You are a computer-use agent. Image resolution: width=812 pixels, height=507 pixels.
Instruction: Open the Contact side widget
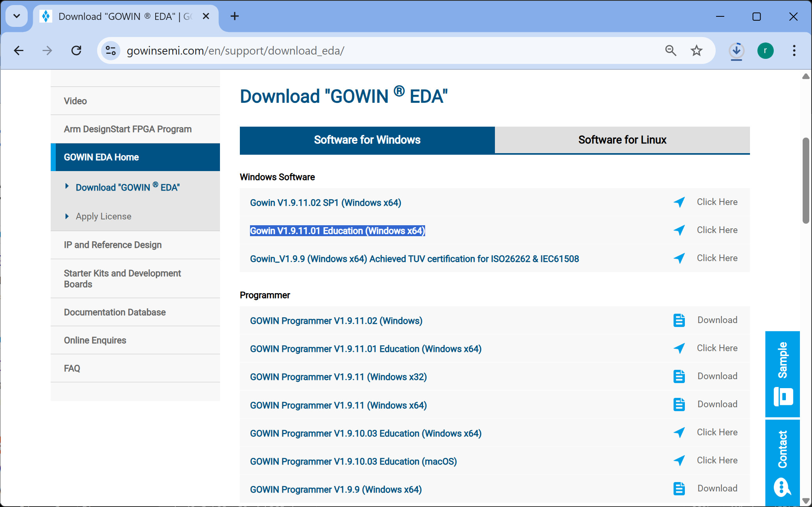(x=782, y=463)
